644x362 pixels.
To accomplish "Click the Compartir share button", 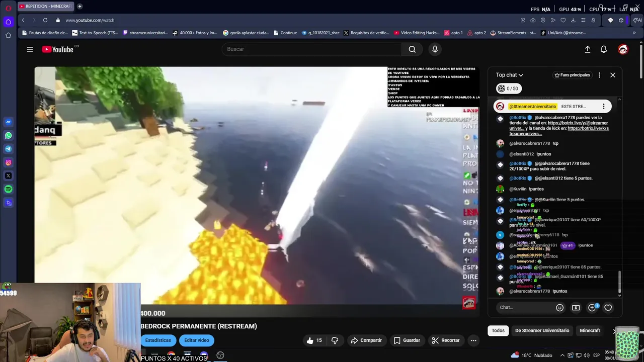I will point(366,340).
